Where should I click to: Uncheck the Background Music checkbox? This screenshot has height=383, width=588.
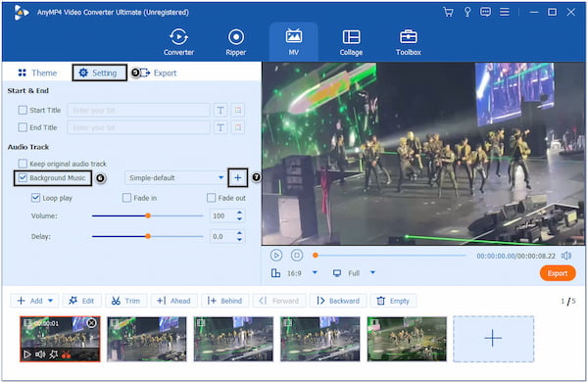pyautogui.click(x=23, y=177)
